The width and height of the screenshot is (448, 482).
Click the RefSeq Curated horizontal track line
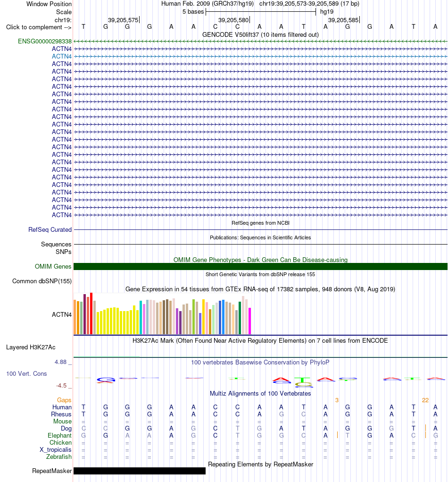[260, 229]
